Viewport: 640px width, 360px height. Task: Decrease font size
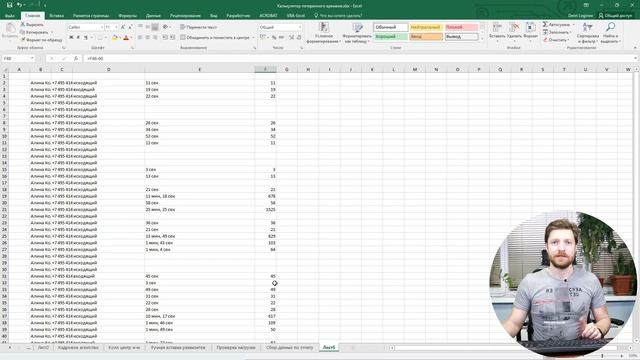click(x=130, y=27)
